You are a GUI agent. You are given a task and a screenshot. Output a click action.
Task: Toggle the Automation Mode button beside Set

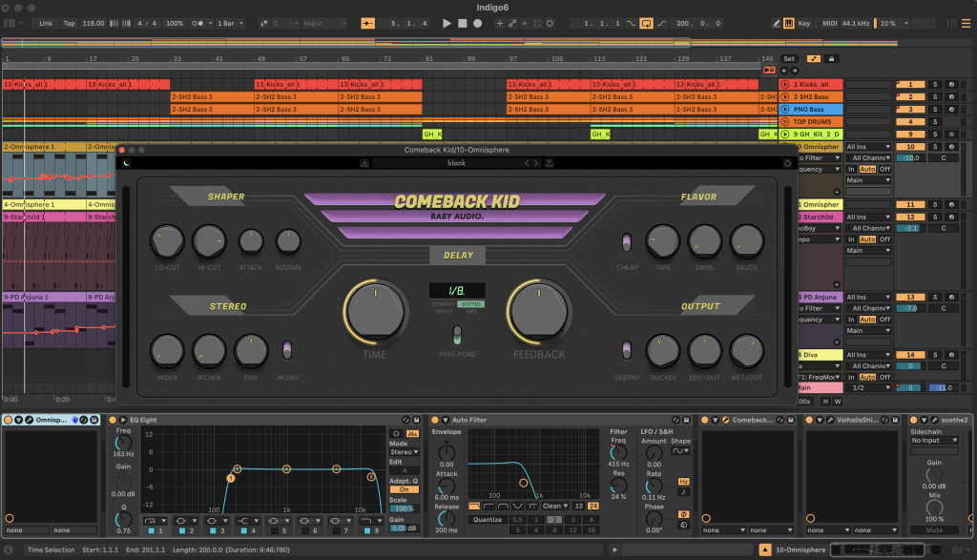click(813, 58)
